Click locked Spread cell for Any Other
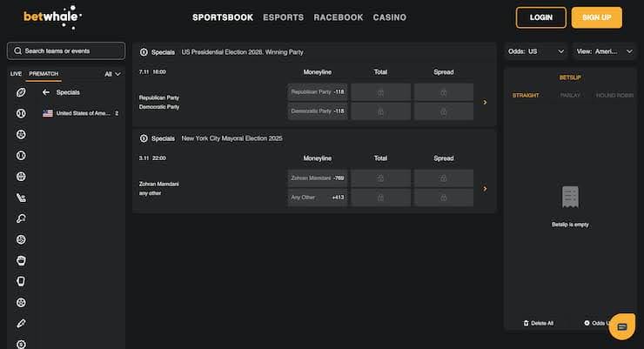 (x=444, y=198)
